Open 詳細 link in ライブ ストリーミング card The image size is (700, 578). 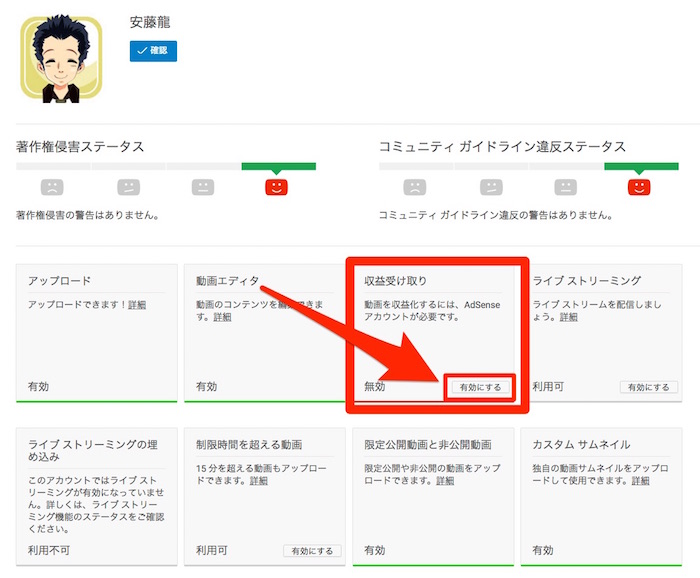coord(569,317)
